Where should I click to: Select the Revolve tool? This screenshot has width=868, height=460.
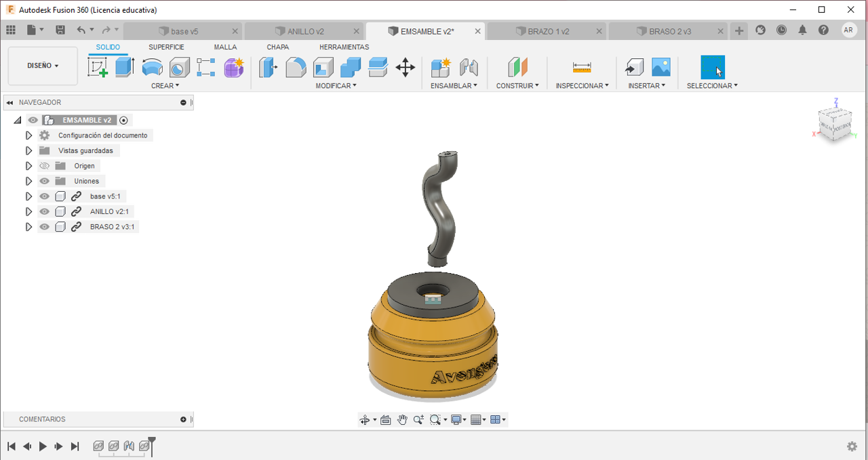point(152,67)
